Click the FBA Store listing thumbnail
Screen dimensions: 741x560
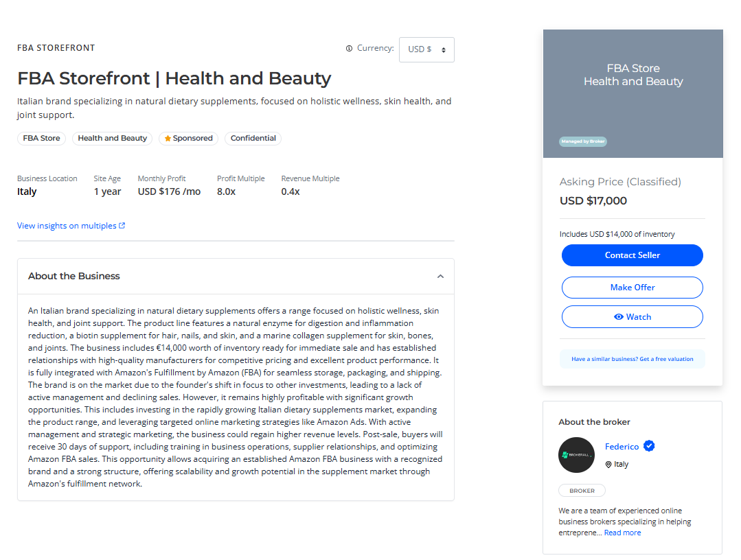632,93
